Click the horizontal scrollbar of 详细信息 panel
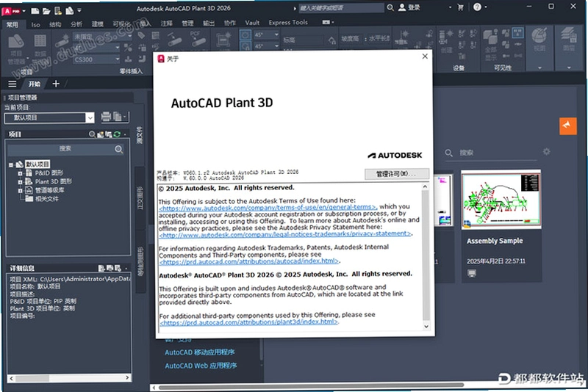Image resolution: width=588 pixels, height=392 pixels. click(x=69, y=378)
